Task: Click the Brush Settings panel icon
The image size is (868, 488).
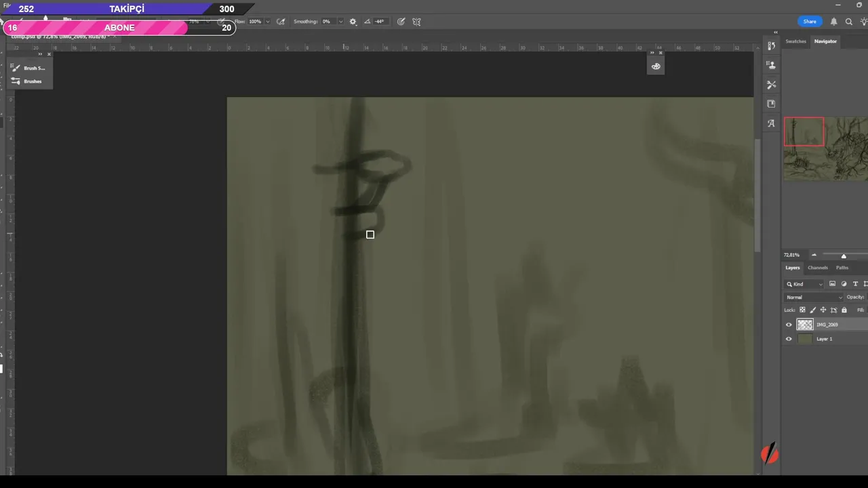Action: tap(16, 68)
